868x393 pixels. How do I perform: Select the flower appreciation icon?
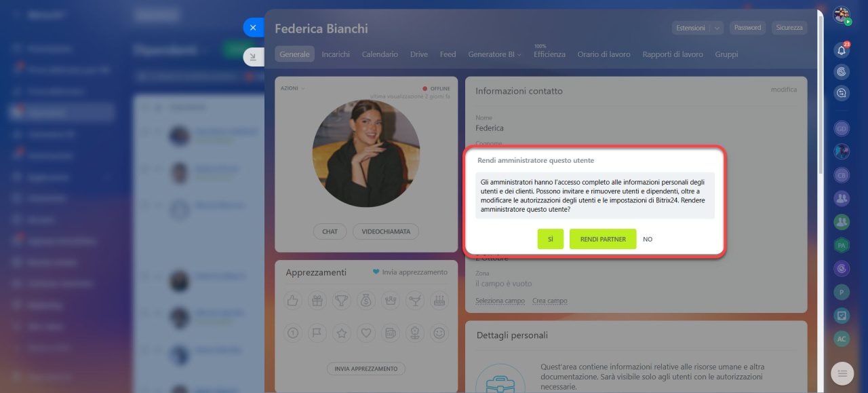coord(414,333)
